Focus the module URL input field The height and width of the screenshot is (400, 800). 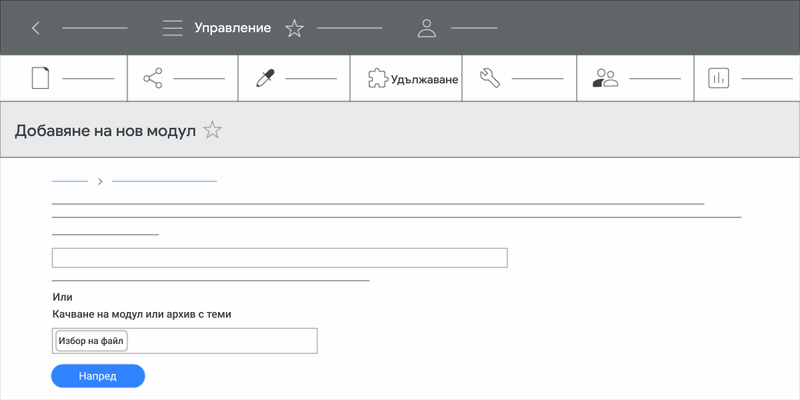[280, 258]
